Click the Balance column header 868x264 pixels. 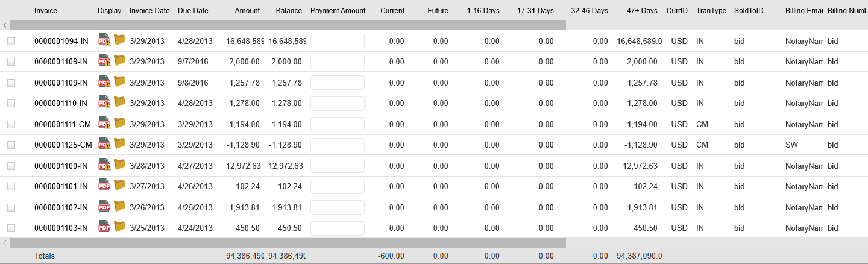[289, 11]
